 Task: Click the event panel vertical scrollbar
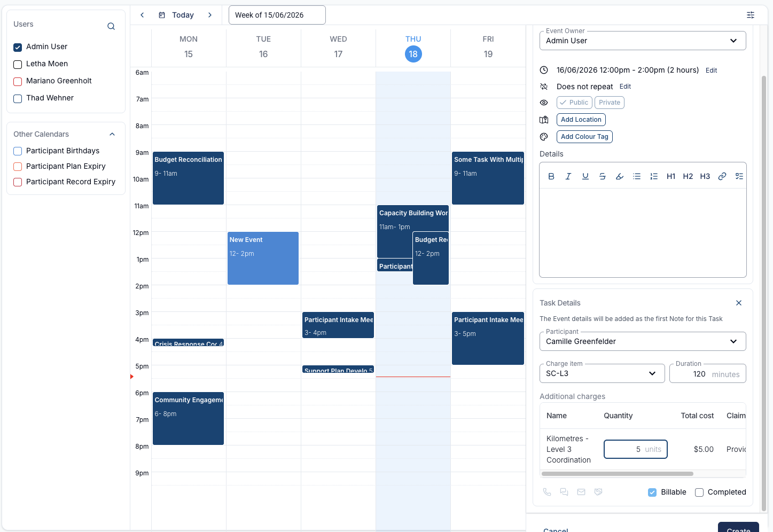pos(763,294)
